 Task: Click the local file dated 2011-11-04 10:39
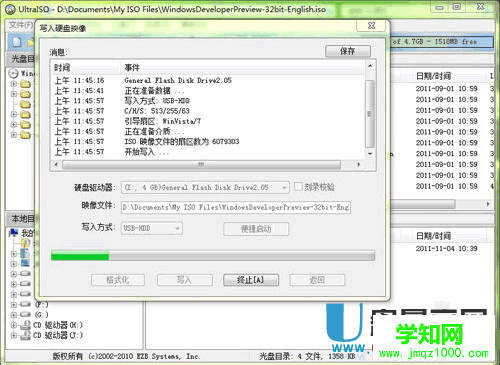tap(447, 249)
